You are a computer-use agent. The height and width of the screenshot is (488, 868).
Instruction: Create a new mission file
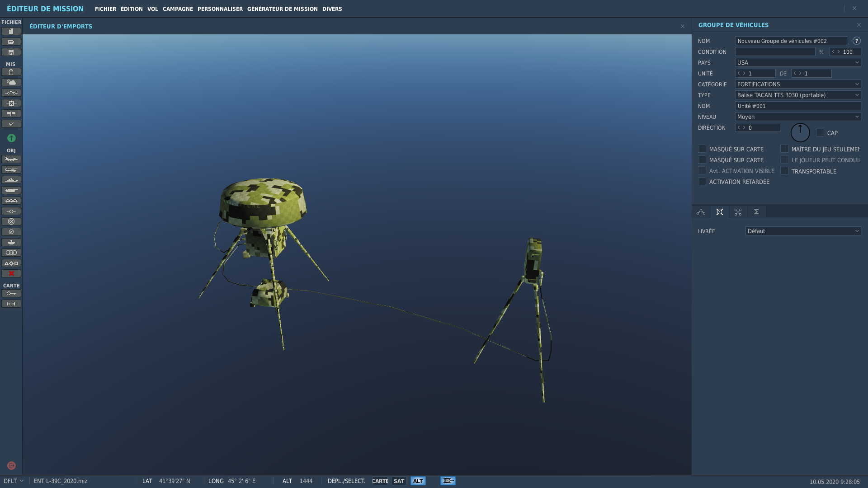[x=11, y=31]
